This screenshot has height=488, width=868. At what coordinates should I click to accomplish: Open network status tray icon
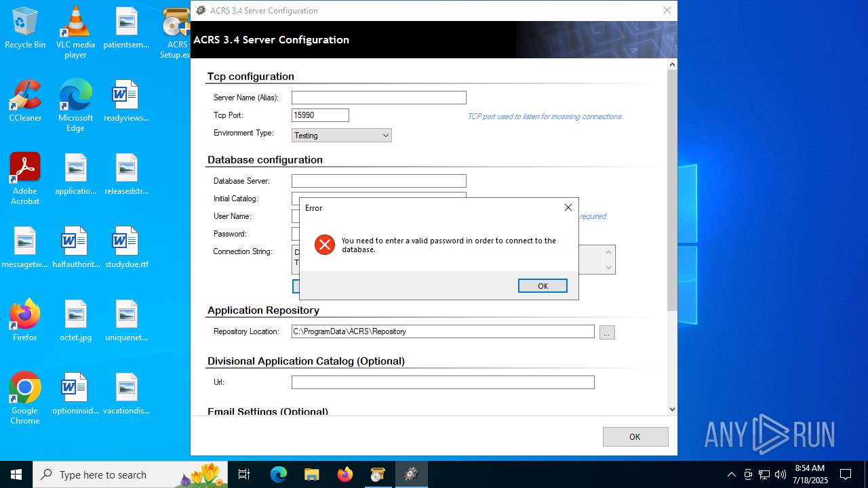pos(764,474)
